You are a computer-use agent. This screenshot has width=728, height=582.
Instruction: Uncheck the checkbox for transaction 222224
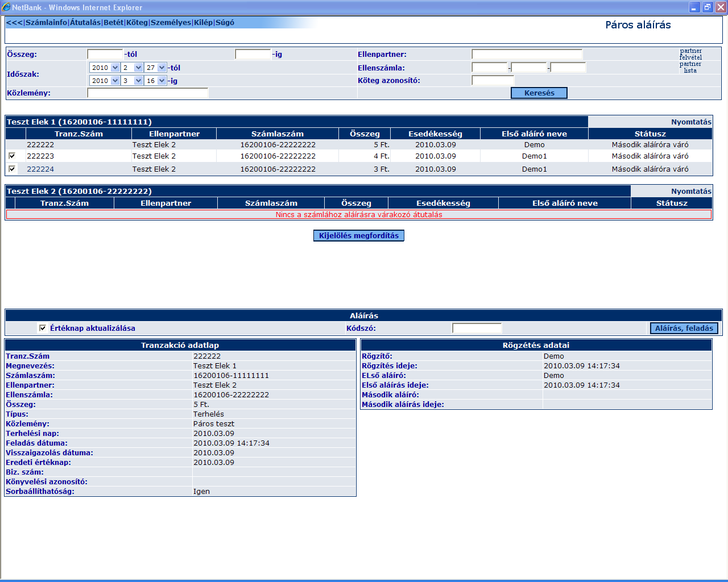pyautogui.click(x=12, y=169)
